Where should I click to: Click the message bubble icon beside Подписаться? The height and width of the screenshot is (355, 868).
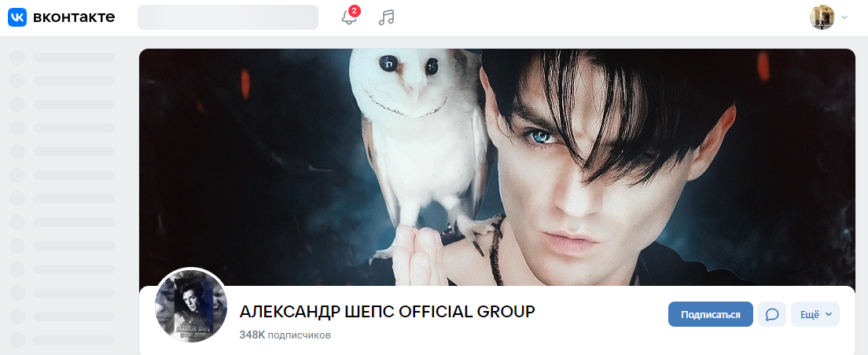point(771,315)
